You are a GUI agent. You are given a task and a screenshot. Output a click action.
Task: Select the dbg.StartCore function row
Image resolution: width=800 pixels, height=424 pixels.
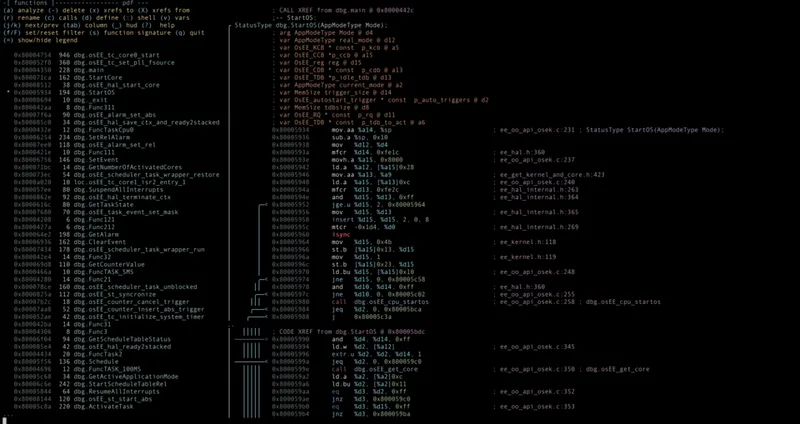coord(68,78)
